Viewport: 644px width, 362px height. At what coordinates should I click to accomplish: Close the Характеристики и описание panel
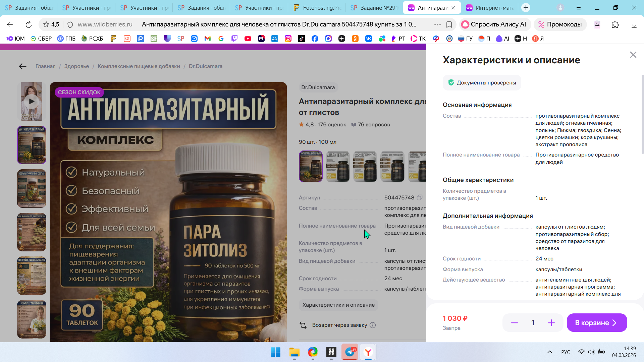(633, 55)
